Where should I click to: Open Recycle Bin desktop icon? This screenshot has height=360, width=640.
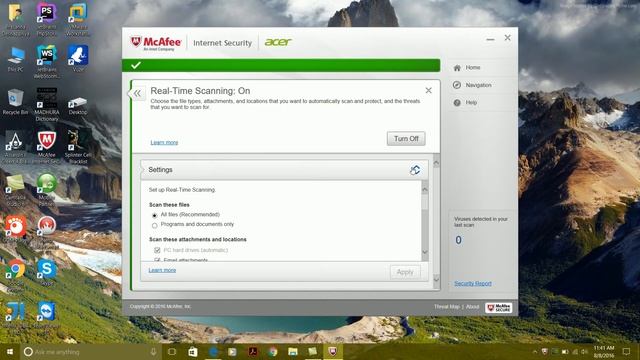(x=15, y=102)
